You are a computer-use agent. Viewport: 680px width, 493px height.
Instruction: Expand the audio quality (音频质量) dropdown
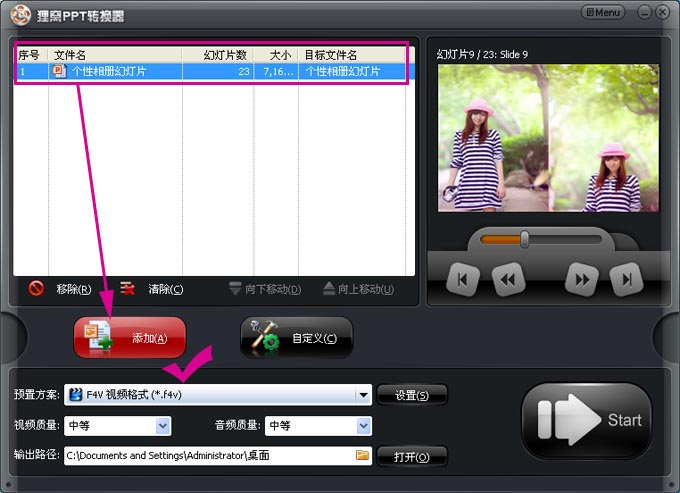point(363,426)
